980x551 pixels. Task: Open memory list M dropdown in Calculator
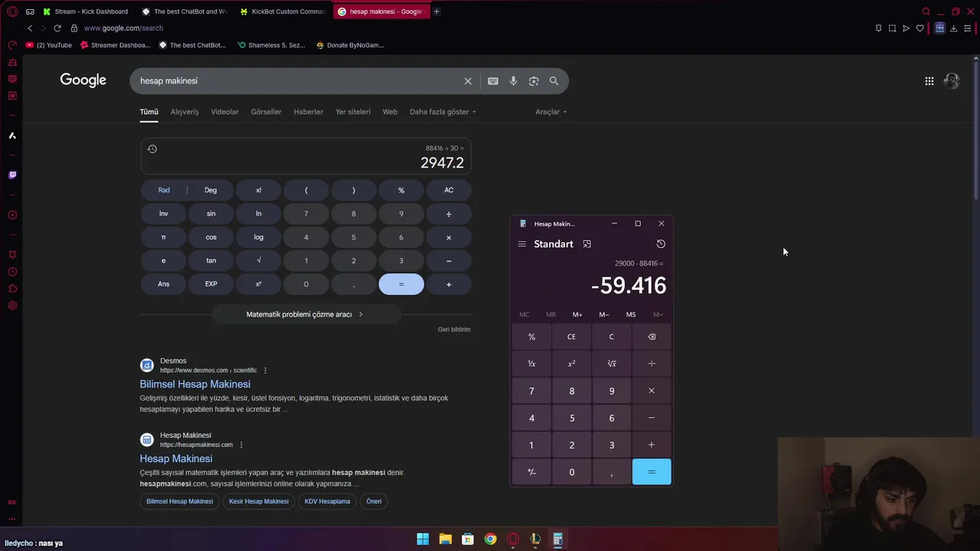(658, 315)
